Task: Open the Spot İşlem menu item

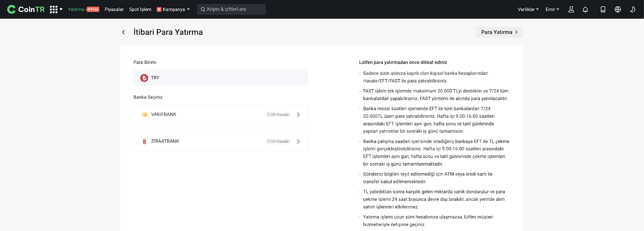Action: coord(140,9)
